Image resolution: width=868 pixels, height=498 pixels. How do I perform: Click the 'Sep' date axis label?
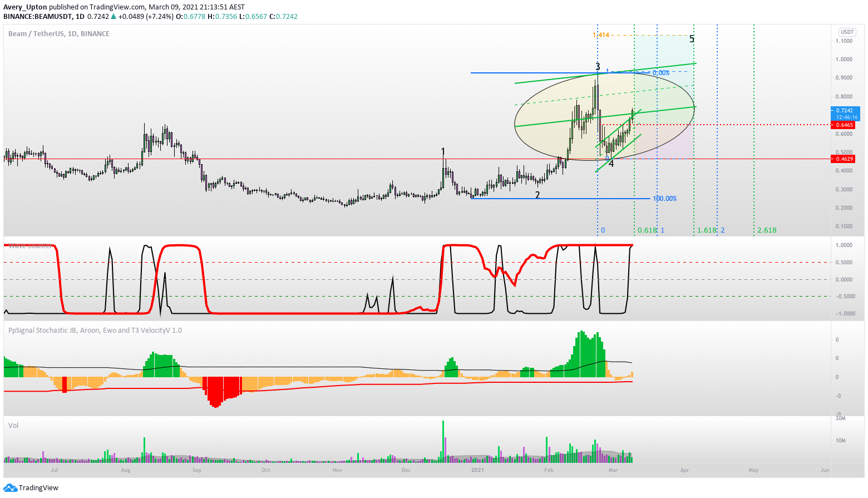point(196,470)
